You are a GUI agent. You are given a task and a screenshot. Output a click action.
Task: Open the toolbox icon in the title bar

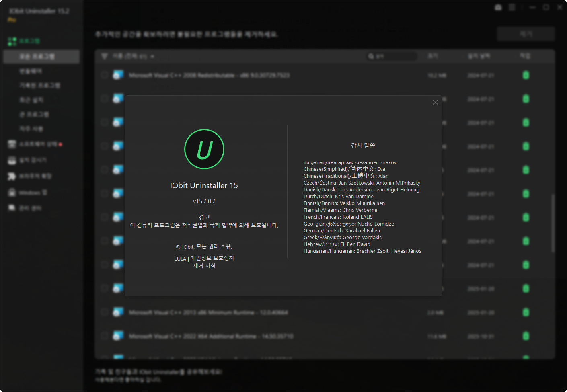pyautogui.click(x=498, y=7)
